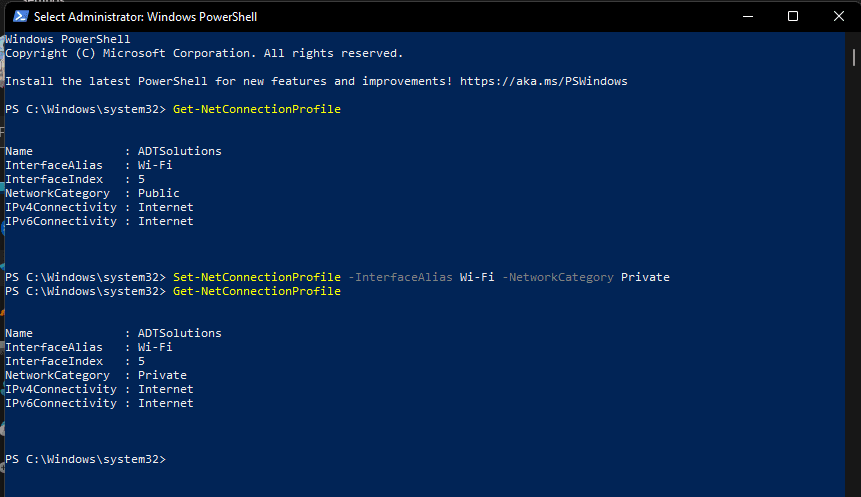
Task: Click the NetworkCategory Public output value
Action: [x=159, y=193]
